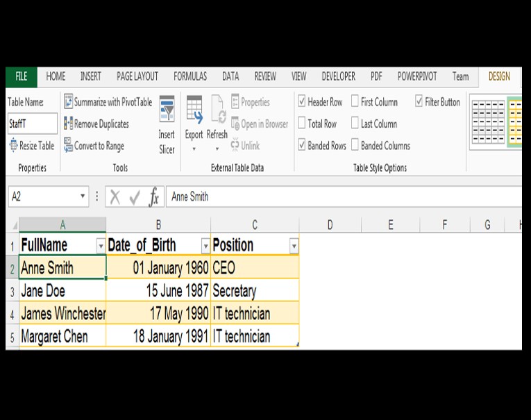Toggle Filter Button checkbox
This screenshot has height=420, width=531.
[x=419, y=101]
